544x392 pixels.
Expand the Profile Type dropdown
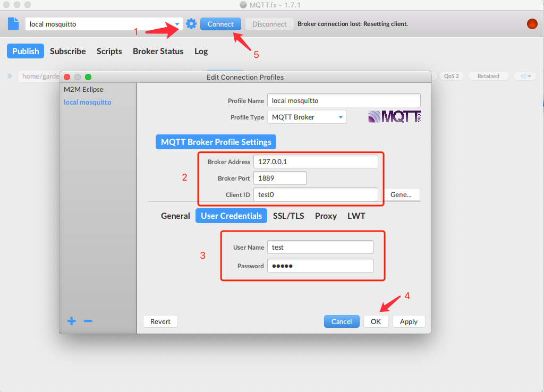point(341,117)
